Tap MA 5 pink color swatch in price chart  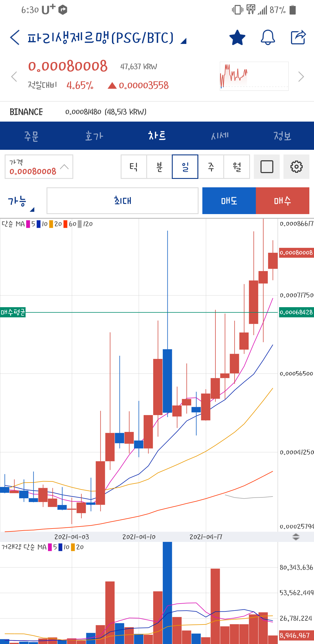(x=28, y=224)
